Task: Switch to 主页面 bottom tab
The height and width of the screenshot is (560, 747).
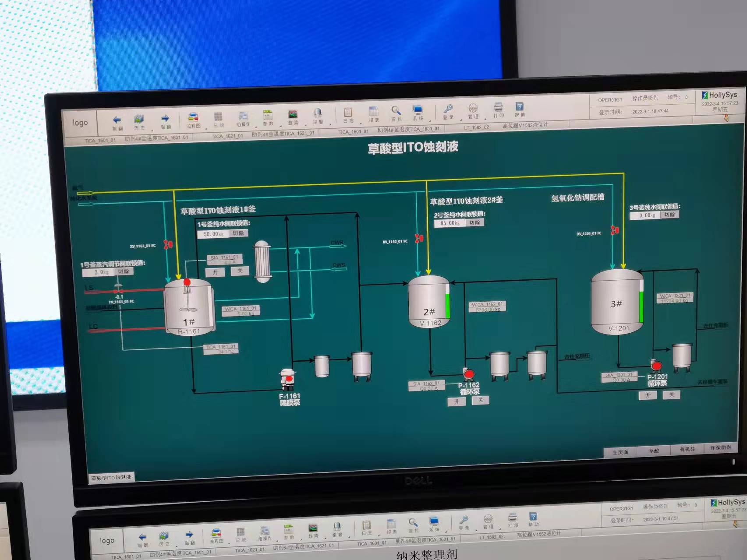Action: [x=620, y=452]
